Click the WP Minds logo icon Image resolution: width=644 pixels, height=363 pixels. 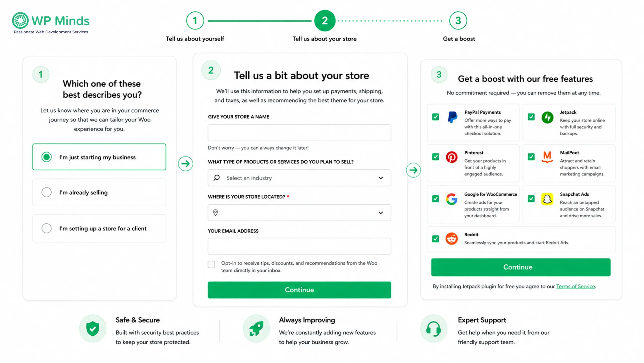(x=20, y=20)
